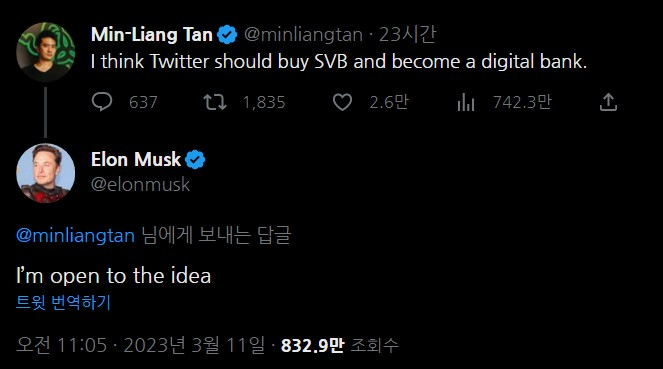Click 트윗 번역하기 to translate tweet
Screen dimensions: 663x369
coord(63,302)
